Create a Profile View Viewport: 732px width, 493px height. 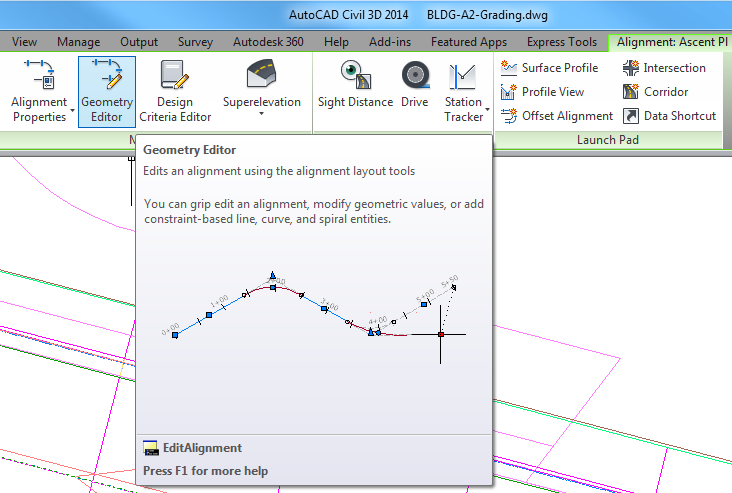[x=542, y=92]
